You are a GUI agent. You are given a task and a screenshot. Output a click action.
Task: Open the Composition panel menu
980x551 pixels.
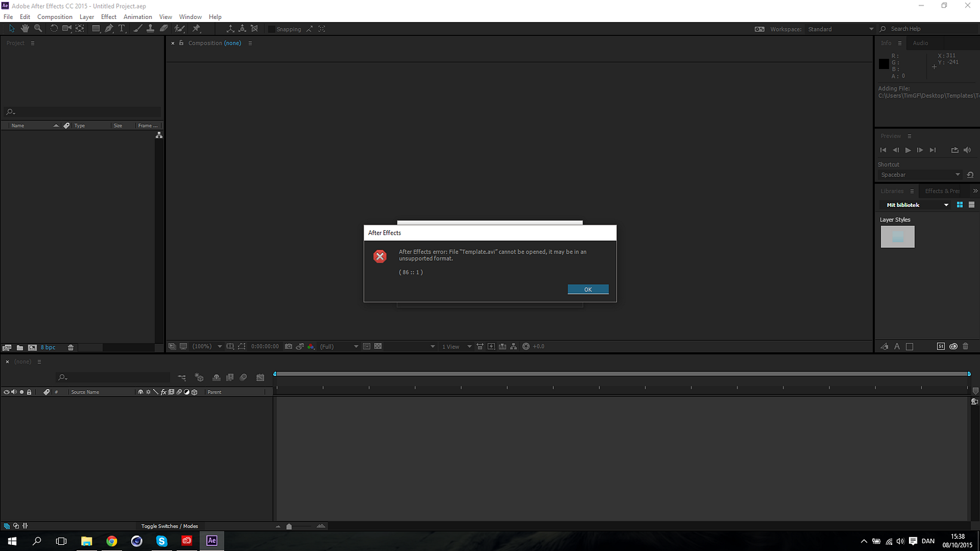[x=250, y=43]
